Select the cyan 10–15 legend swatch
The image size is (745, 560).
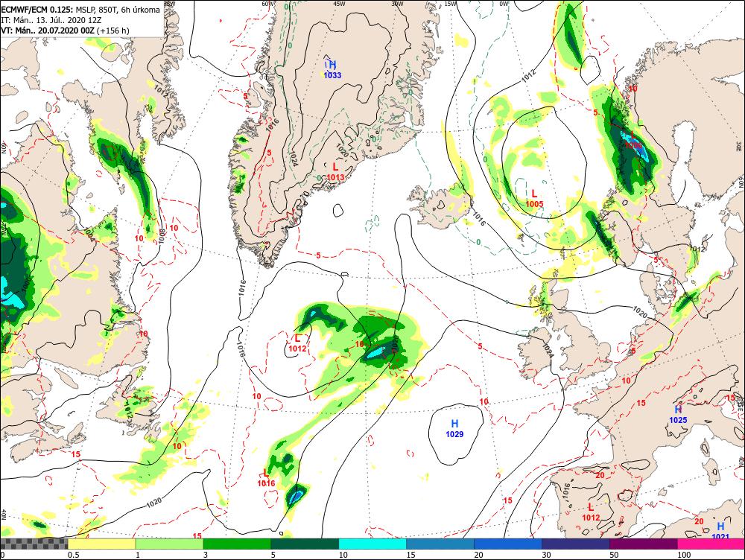click(x=372, y=544)
